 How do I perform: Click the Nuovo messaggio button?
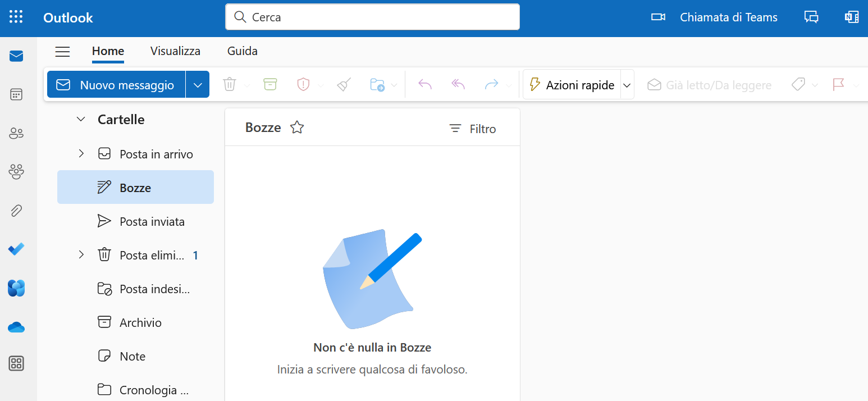[116, 85]
